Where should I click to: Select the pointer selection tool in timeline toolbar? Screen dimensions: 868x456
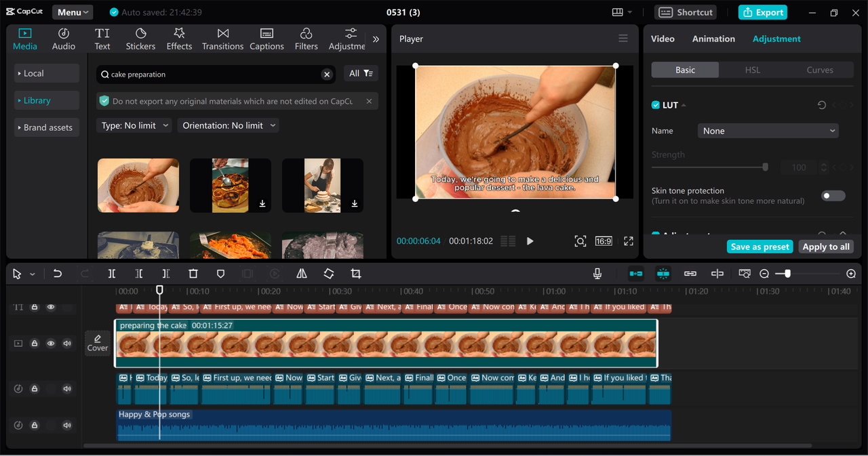18,274
